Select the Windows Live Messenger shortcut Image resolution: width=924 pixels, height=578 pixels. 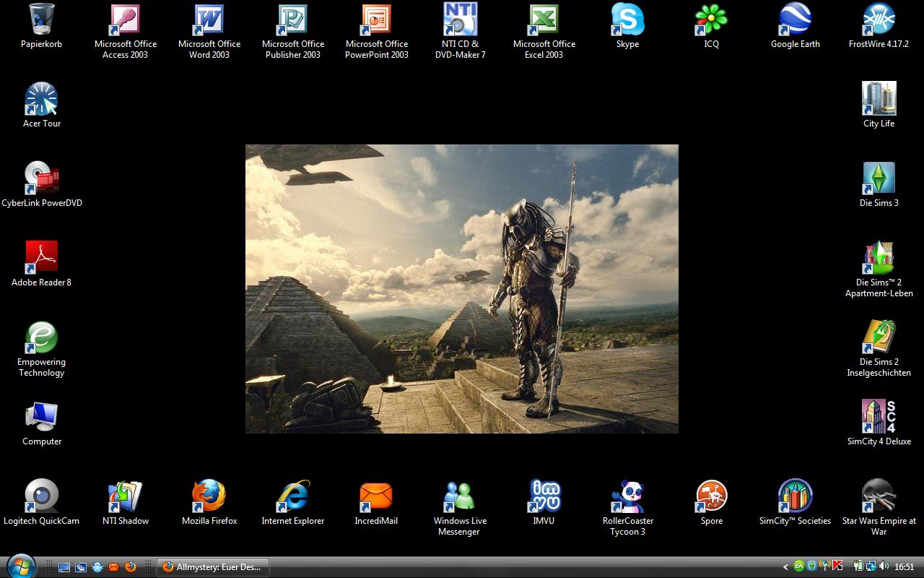pyautogui.click(x=460, y=508)
